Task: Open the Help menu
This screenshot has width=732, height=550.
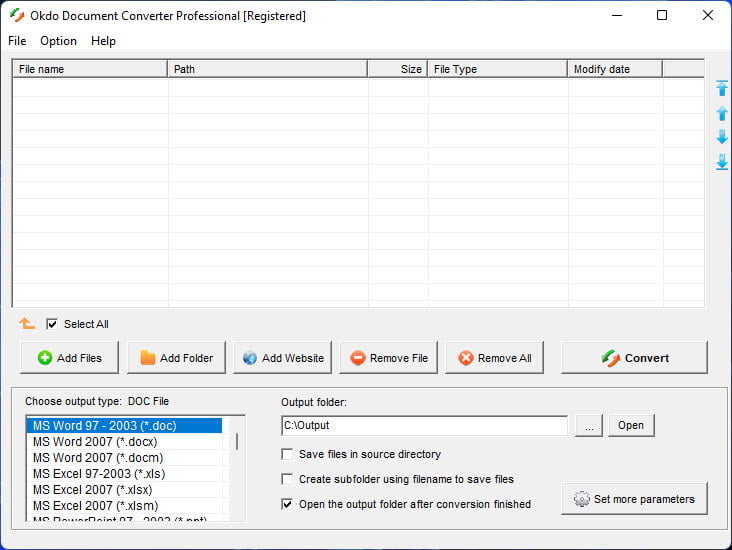Action: click(103, 41)
